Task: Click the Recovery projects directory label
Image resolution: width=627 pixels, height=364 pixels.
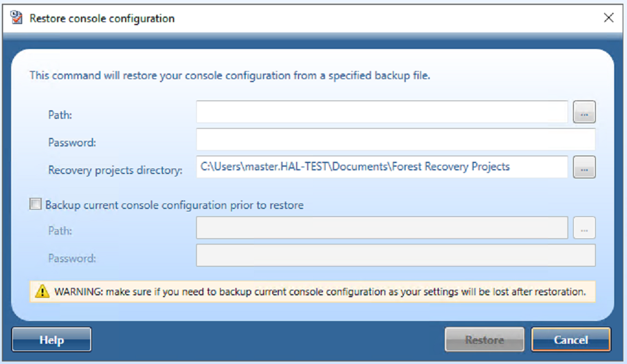Action: 115,170
